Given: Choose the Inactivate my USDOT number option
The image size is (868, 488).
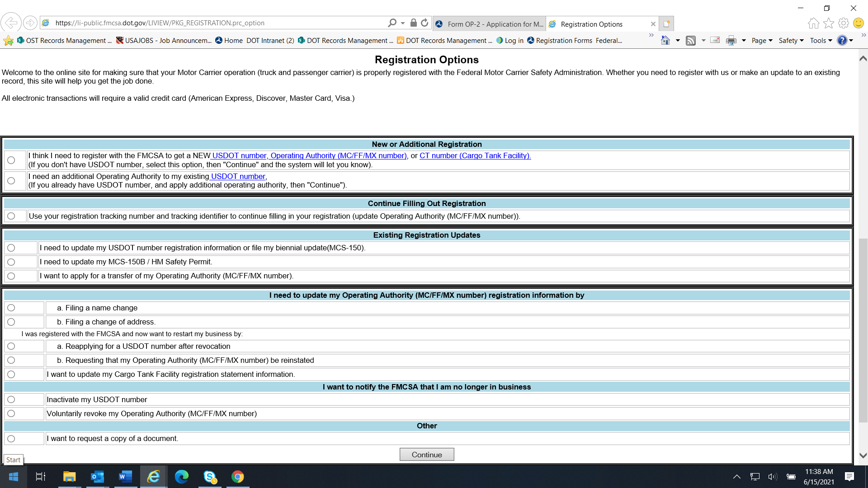Looking at the screenshot, I should [x=11, y=399].
